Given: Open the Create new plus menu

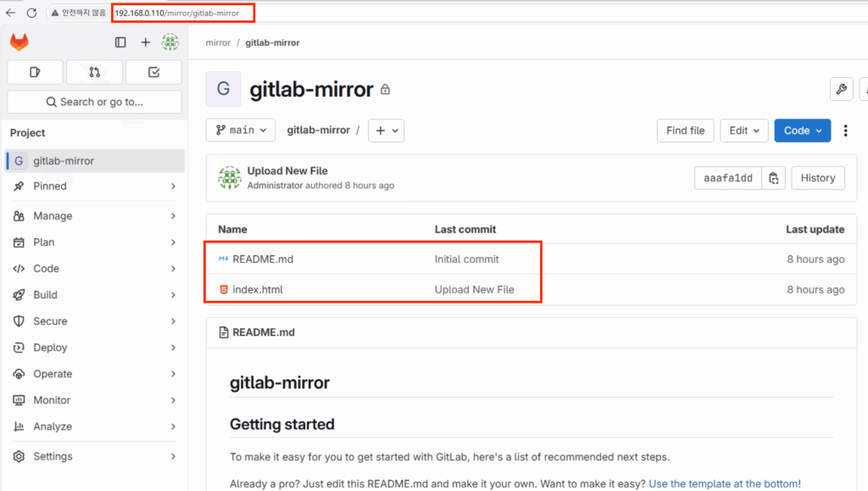Looking at the screenshot, I should click(x=145, y=42).
